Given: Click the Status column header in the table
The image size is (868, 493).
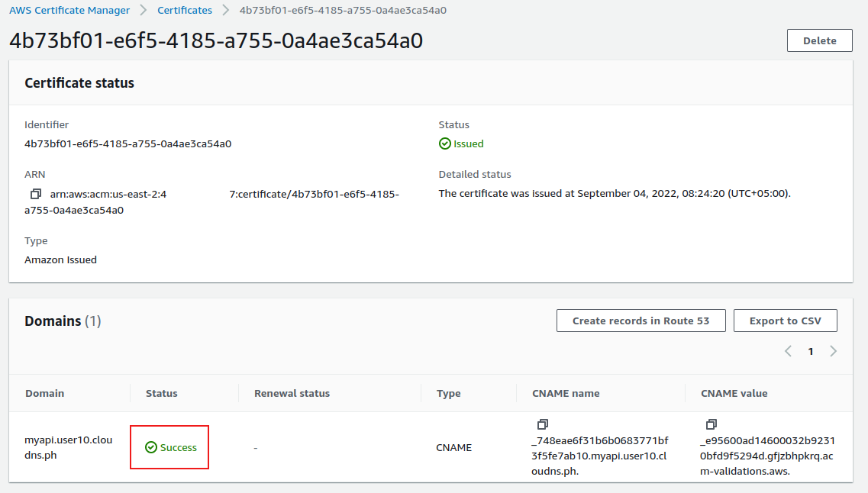Looking at the screenshot, I should click(162, 393).
